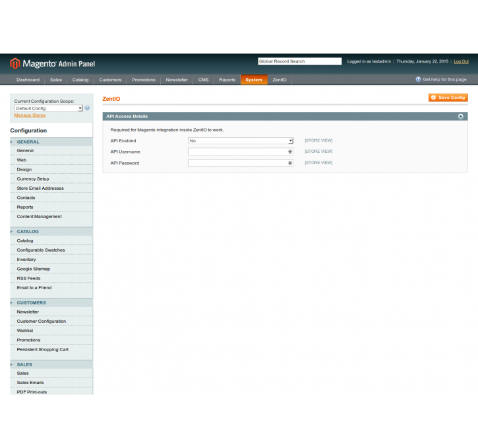Open the Manage Stores link
The image size is (478, 448).
coord(30,115)
